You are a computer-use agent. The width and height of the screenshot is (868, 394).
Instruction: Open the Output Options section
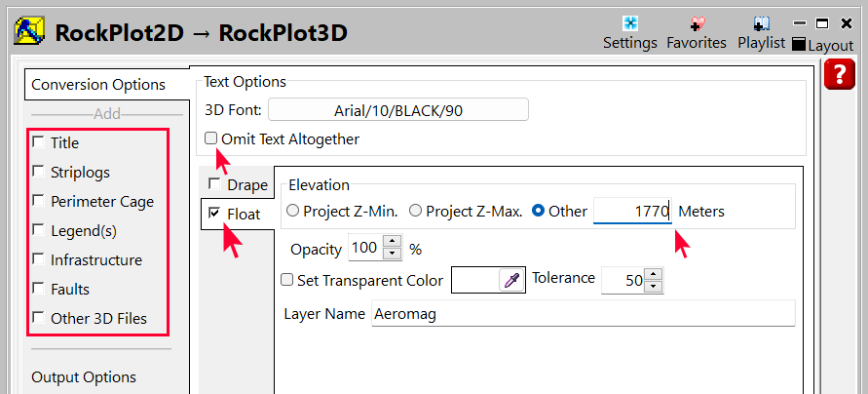pyautogui.click(x=84, y=377)
